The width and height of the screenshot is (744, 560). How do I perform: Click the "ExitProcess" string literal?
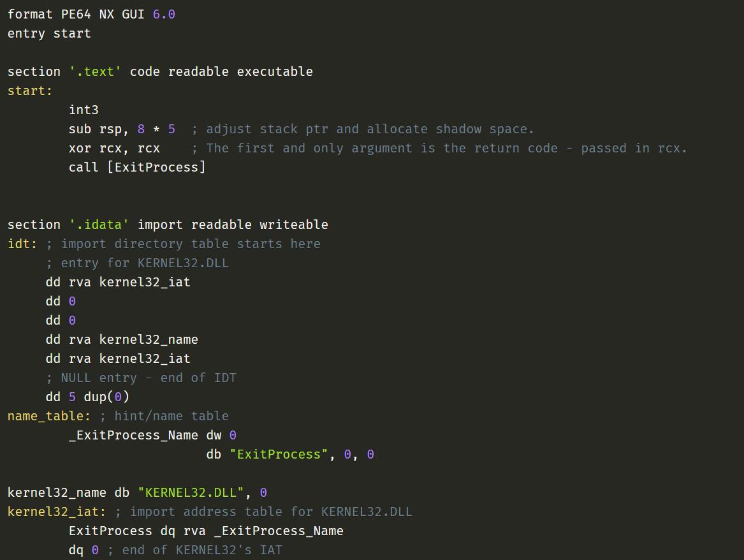pyautogui.click(x=279, y=454)
